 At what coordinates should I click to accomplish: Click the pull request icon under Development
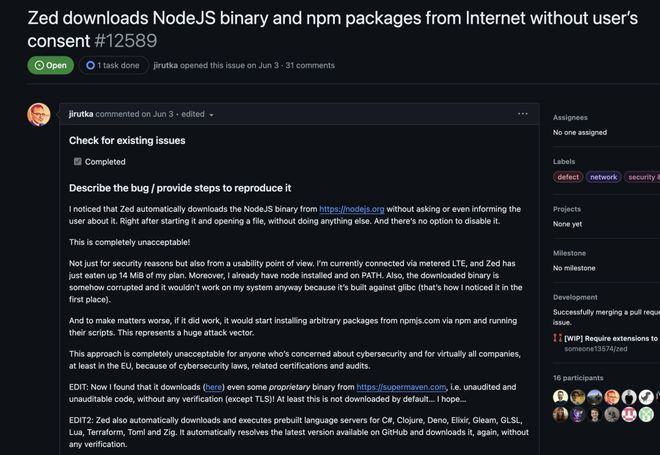click(557, 339)
